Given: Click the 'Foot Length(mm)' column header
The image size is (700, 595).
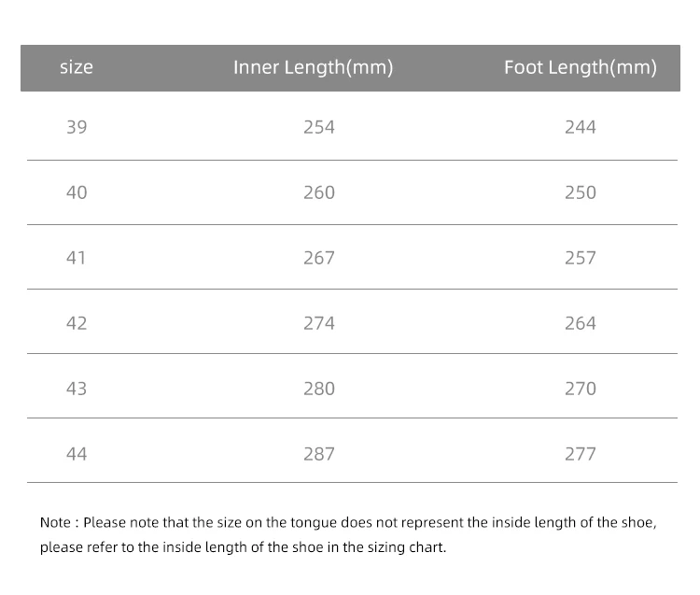Looking at the screenshot, I should tap(580, 67).
